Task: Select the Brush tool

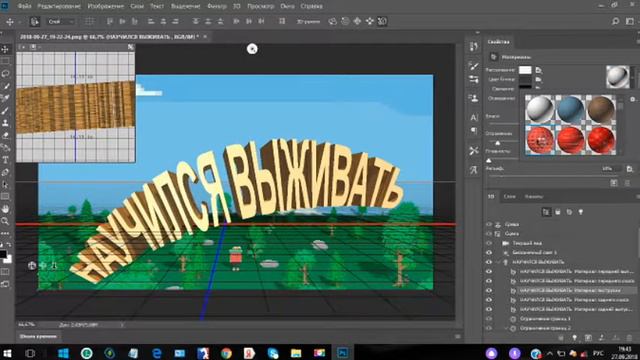Action: click(5, 111)
